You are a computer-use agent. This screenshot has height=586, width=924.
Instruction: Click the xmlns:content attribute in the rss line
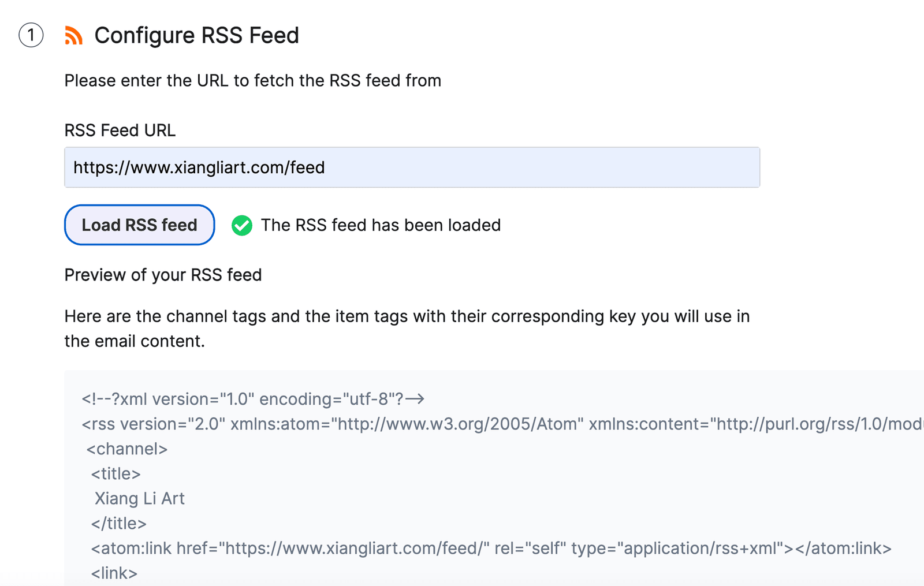coord(756,424)
